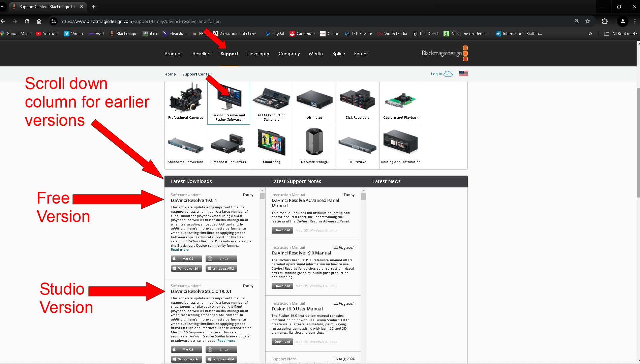Change region via US flag icon
Viewport: 640px width, 364px height.
click(x=463, y=73)
